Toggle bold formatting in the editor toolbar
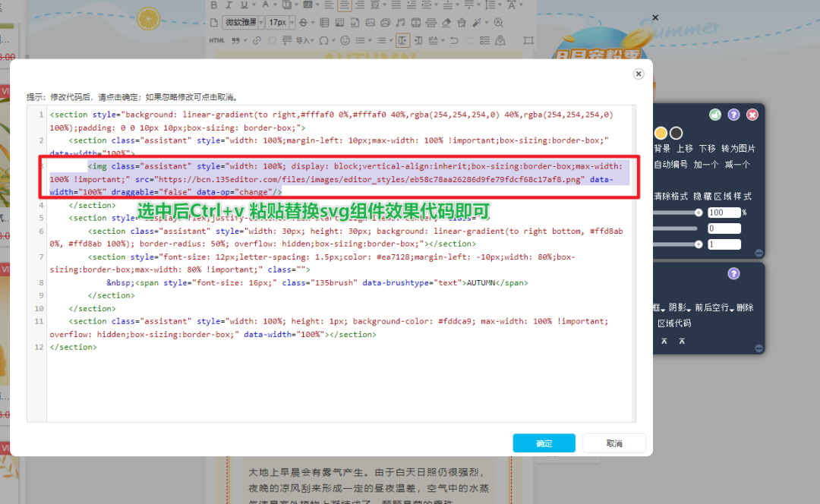820x504 pixels. click(214, 5)
